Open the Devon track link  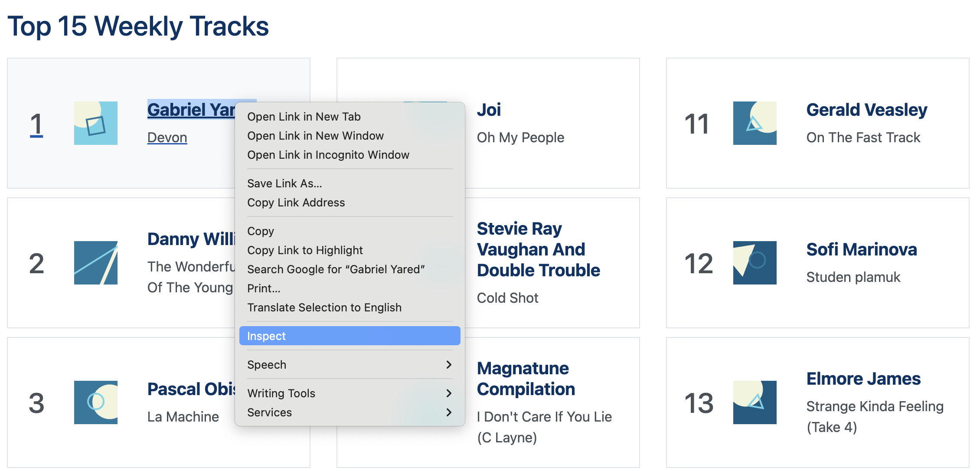coord(167,137)
